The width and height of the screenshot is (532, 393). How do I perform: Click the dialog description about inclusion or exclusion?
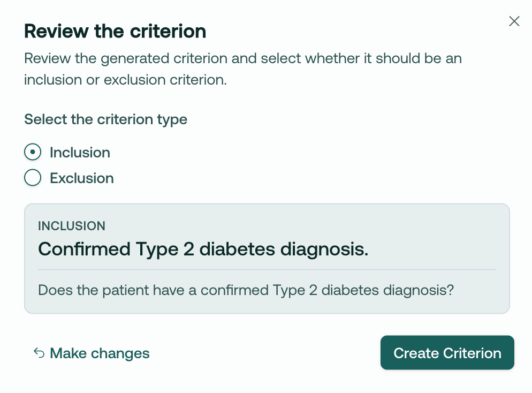243,69
